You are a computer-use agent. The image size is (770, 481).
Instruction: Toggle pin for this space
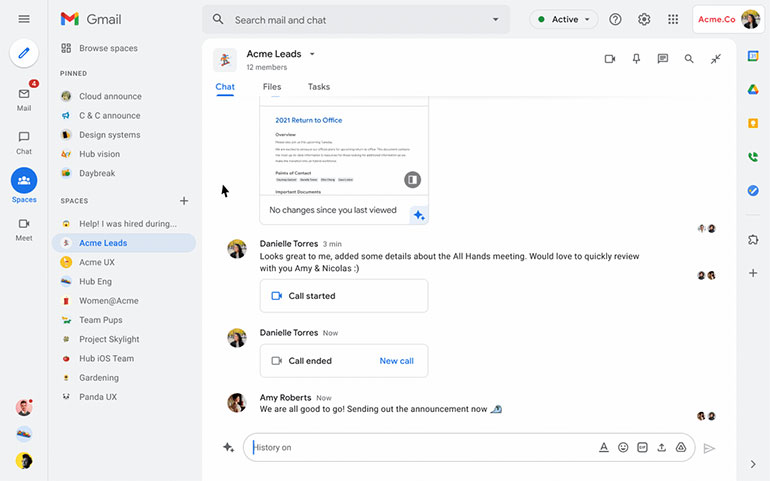636,59
